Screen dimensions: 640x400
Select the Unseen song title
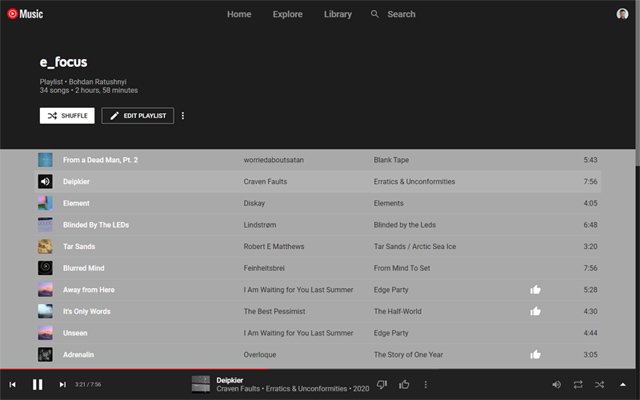click(x=75, y=333)
